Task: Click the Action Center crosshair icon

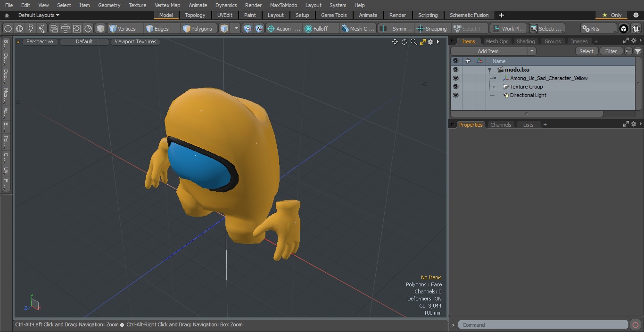Action: coord(271,29)
